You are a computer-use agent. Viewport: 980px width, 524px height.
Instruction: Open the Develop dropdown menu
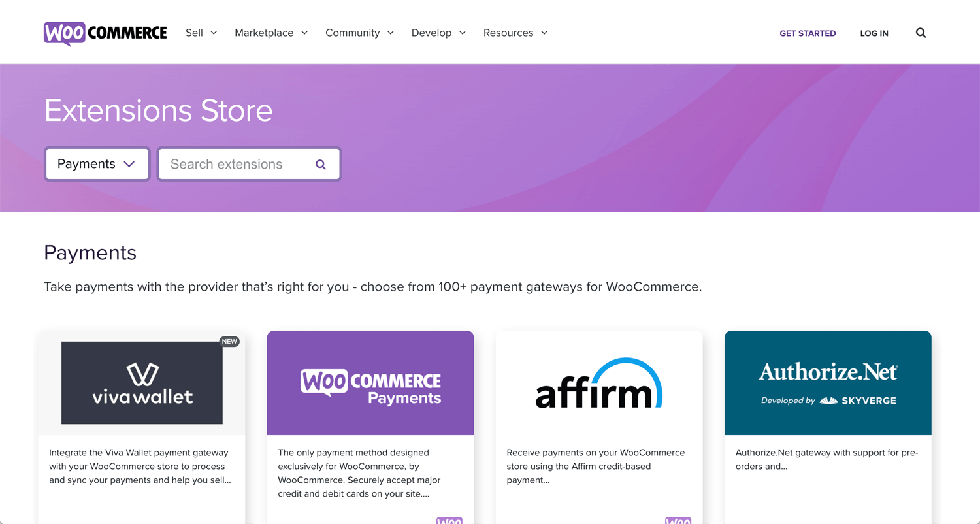pyautogui.click(x=438, y=33)
